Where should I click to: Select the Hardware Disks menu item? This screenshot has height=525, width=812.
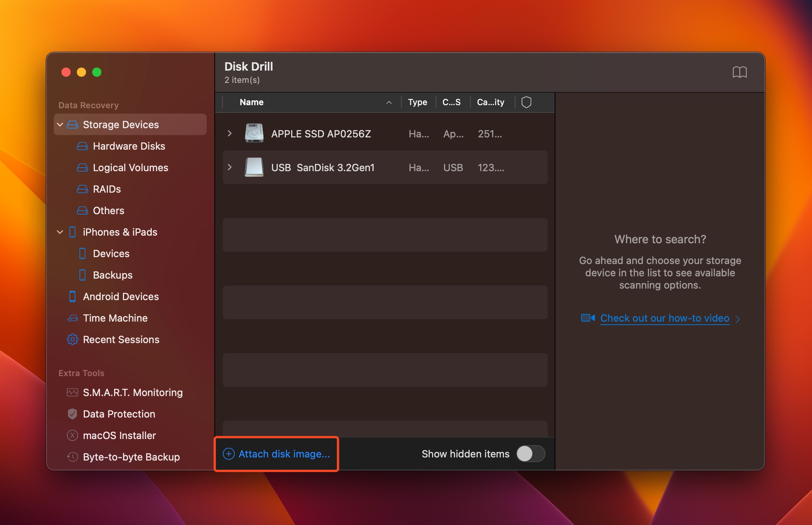coord(128,146)
